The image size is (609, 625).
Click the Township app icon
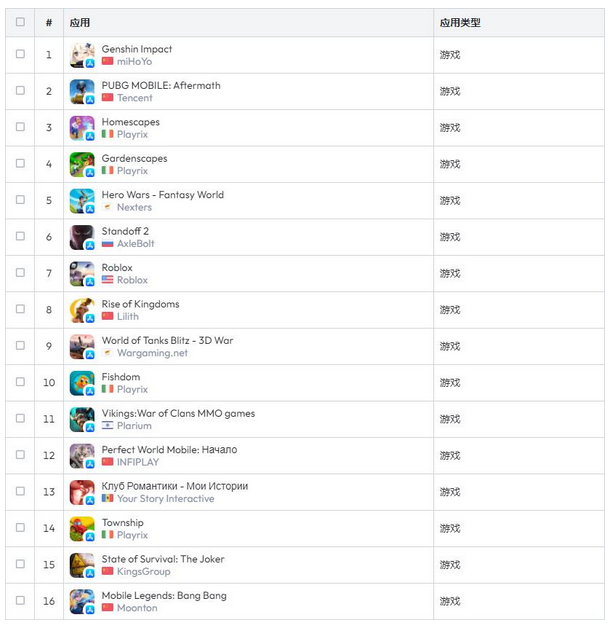click(x=82, y=529)
